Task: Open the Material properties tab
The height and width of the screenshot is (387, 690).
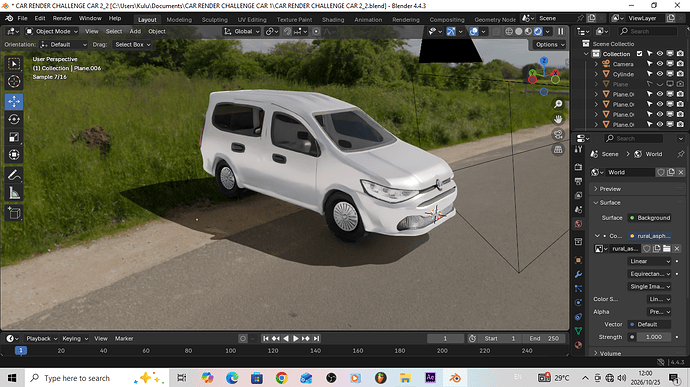Action: (578, 345)
